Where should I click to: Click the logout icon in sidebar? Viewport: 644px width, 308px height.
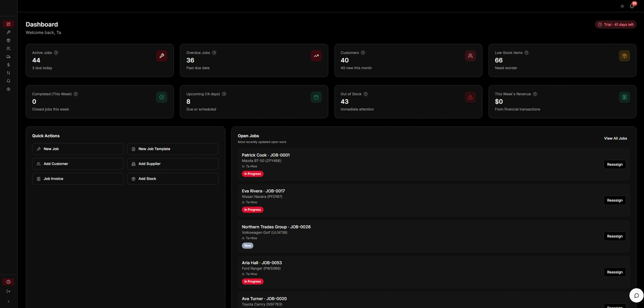point(8,291)
